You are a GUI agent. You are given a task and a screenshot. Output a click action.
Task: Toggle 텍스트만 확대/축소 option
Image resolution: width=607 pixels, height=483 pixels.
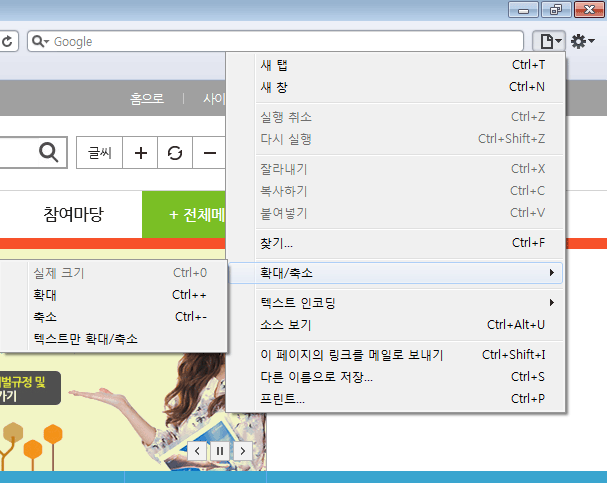pyautogui.click(x=85, y=339)
